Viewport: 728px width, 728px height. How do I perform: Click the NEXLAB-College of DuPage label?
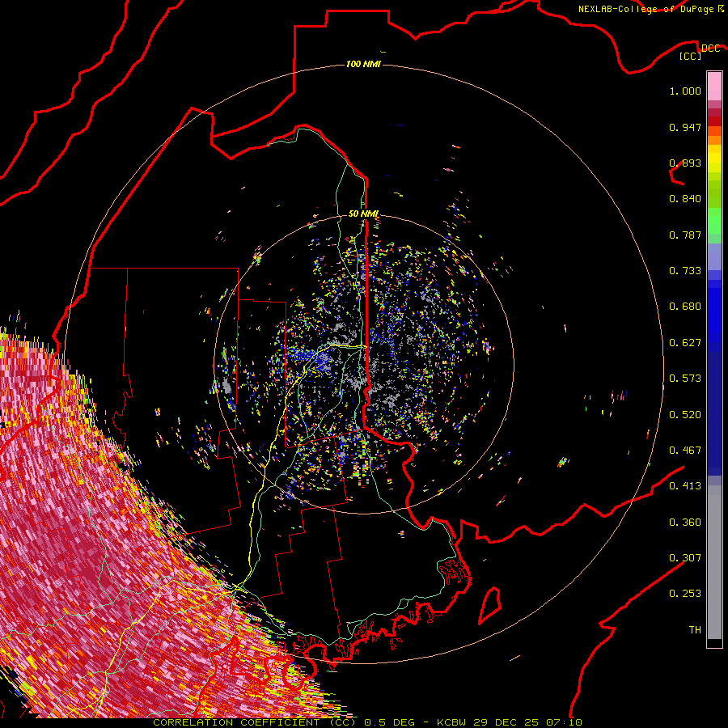pos(645,9)
